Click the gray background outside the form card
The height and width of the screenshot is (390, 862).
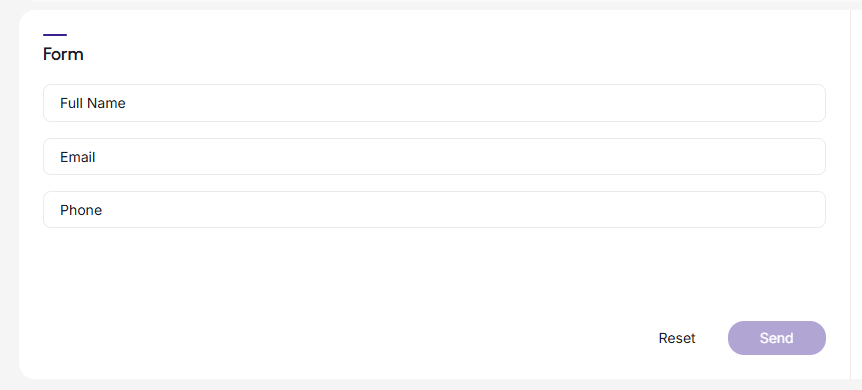(9, 220)
